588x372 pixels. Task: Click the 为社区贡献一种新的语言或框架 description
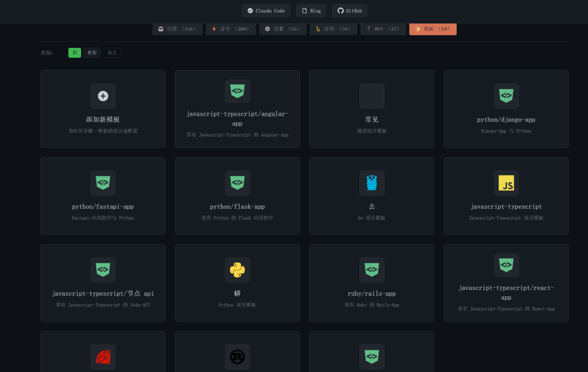tap(103, 131)
